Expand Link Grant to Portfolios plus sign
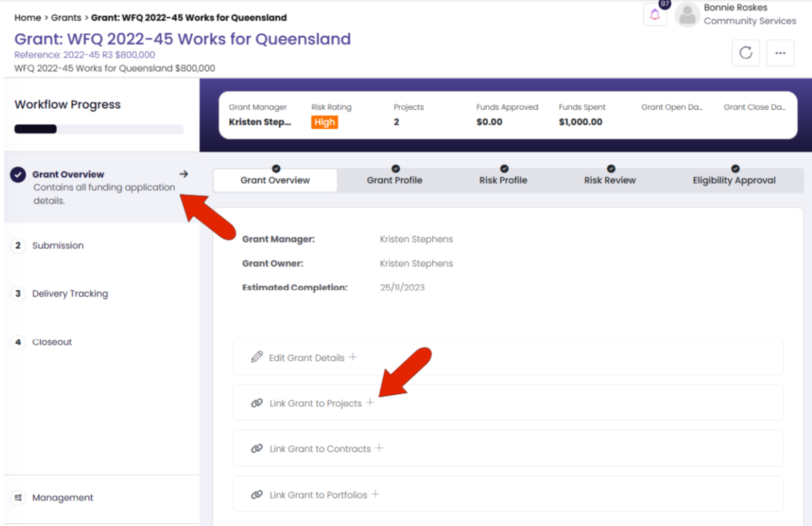812x526 pixels. [375, 494]
